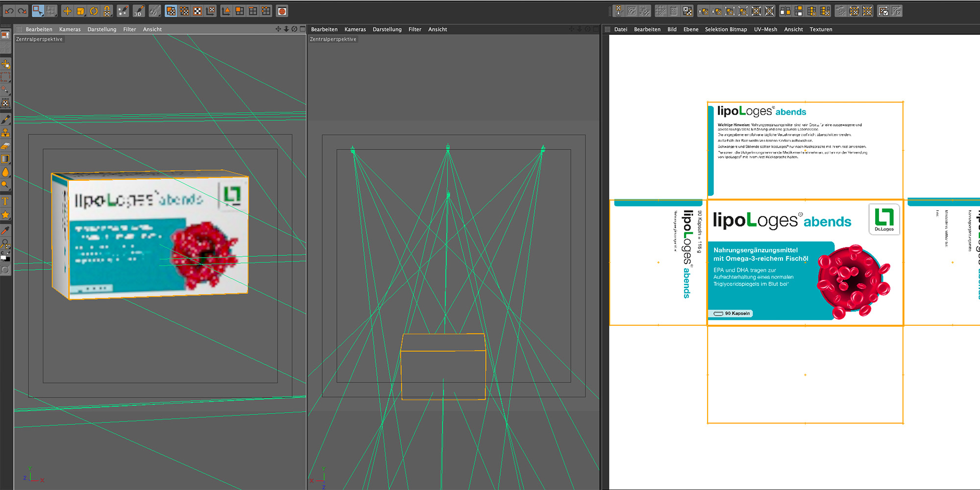Open the Texturen menu
Screen dimensions: 980x490
coord(820,29)
